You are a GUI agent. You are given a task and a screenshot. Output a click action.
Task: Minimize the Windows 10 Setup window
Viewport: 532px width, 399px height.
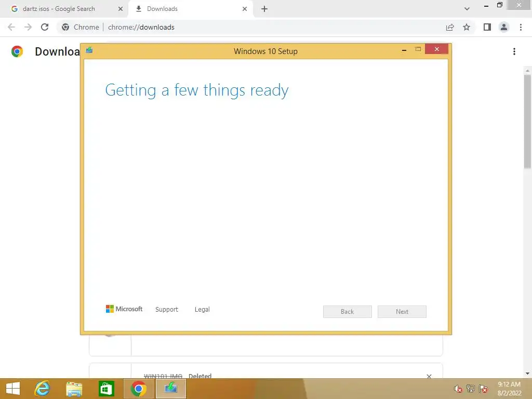pos(404,50)
